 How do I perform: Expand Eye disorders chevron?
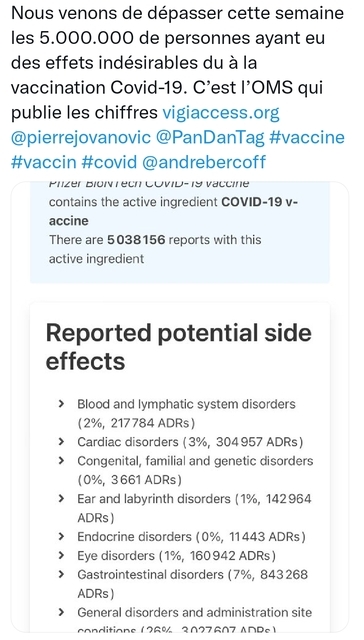(61, 555)
